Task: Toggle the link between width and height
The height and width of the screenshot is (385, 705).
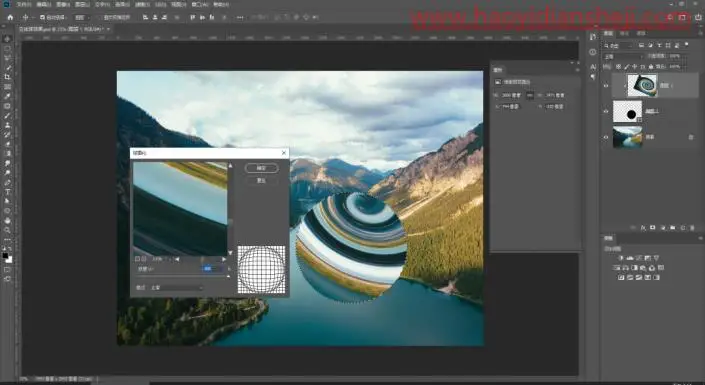Action: point(530,95)
